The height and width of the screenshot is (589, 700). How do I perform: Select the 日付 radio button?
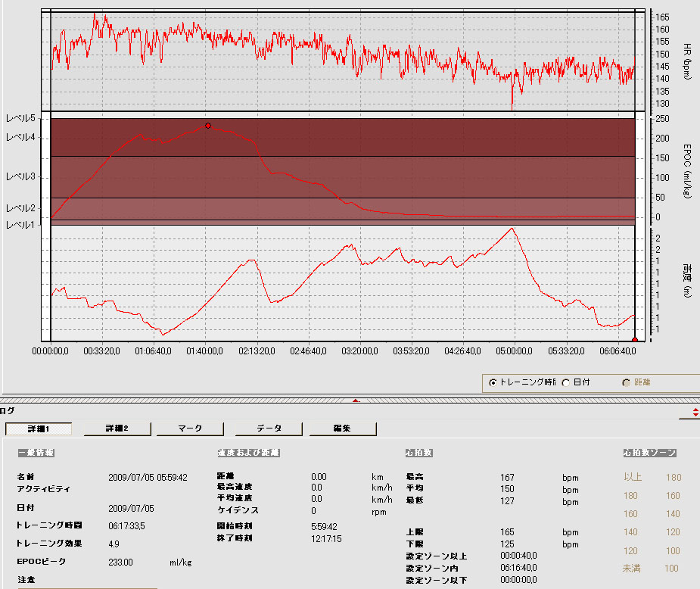566,382
